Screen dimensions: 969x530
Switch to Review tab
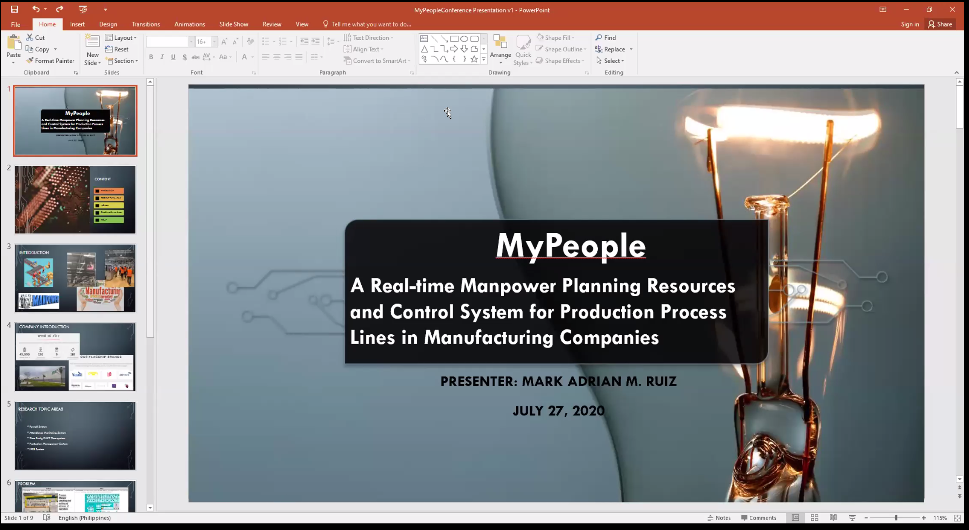pyautogui.click(x=271, y=24)
